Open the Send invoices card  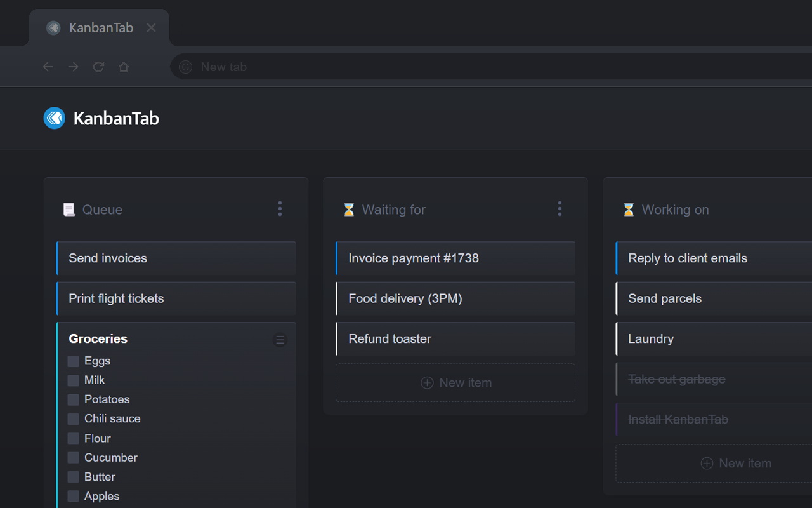coord(176,258)
